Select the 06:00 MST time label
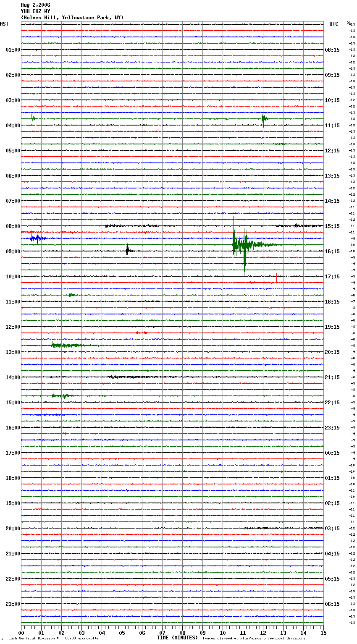This screenshot has height=644, width=357. point(13,176)
